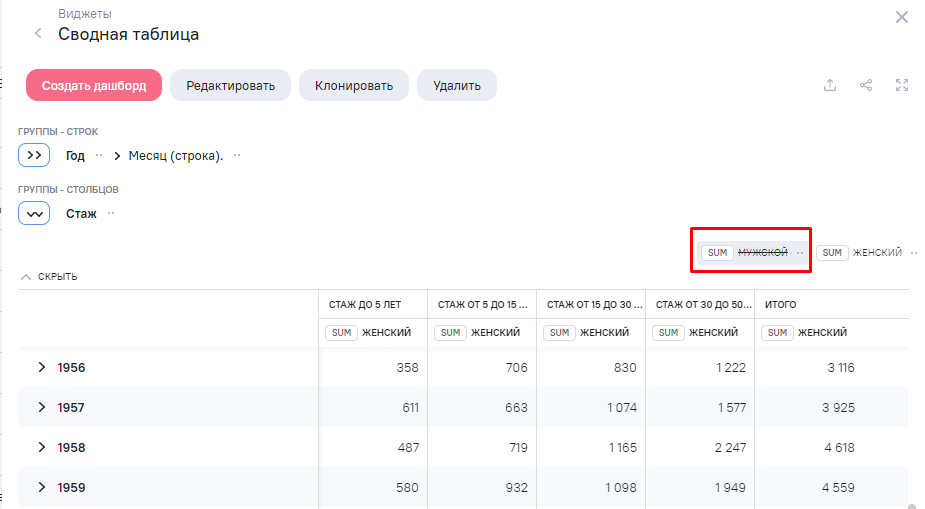Screen dimensions: 925x509
Task: Toggle column groups collapse chevron button
Action: coord(34,213)
